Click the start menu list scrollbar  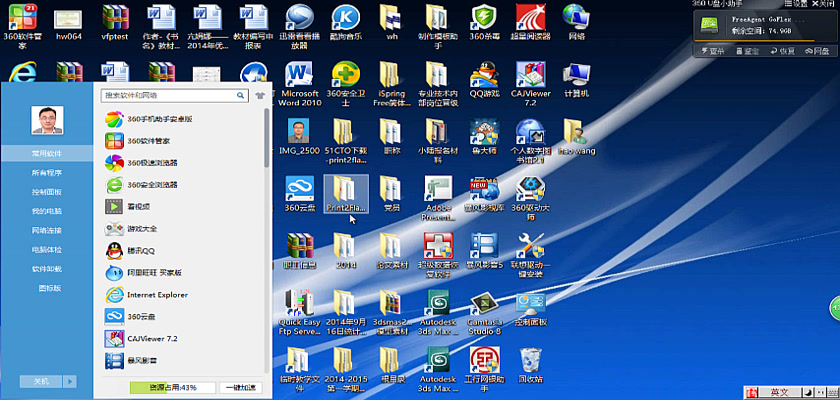coord(266,138)
